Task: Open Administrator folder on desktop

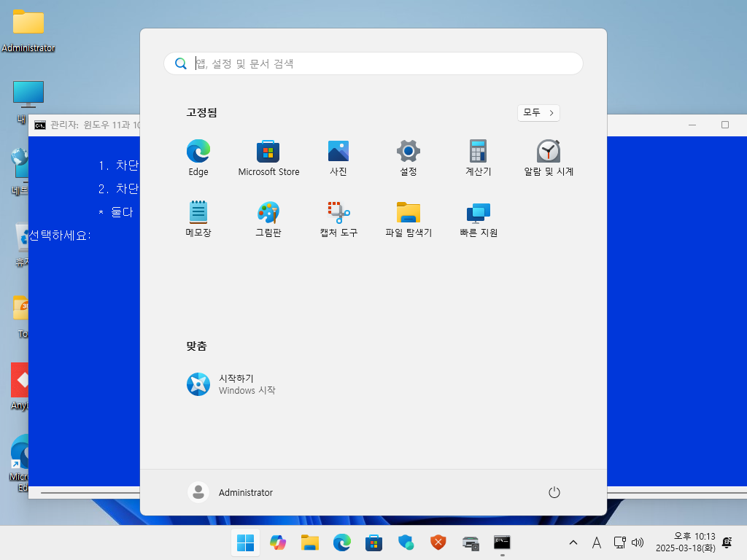Action: pyautogui.click(x=28, y=29)
